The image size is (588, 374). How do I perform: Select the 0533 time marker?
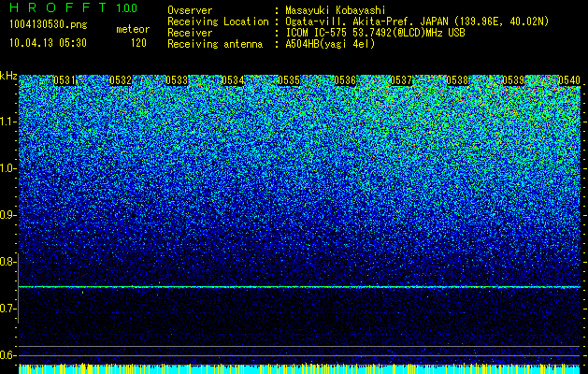click(x=177, y=80)
